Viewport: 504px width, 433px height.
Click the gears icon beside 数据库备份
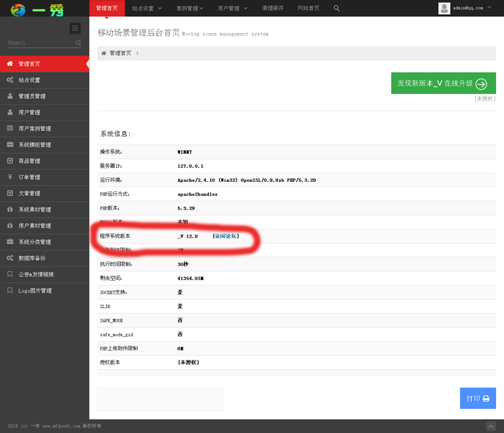[x=10, y=258]
